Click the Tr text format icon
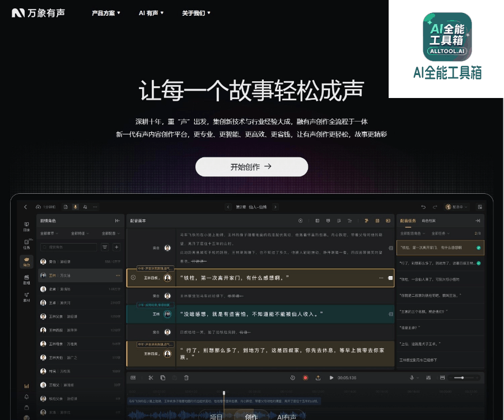 point(349,221)
